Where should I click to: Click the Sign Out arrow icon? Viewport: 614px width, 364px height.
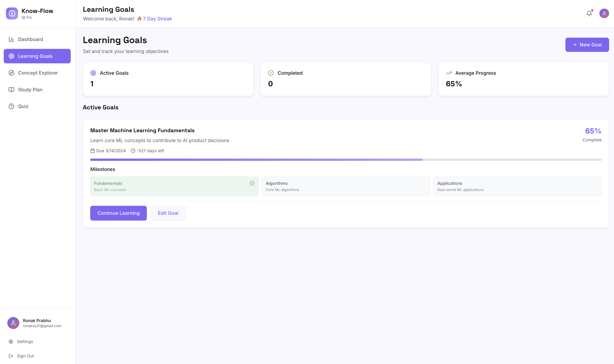point(11,356)
